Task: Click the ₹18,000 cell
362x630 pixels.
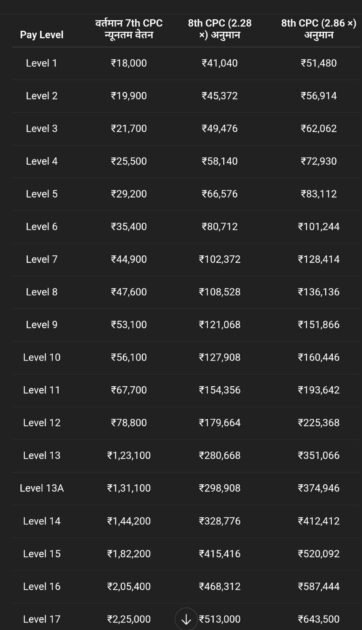Action: 129,63
